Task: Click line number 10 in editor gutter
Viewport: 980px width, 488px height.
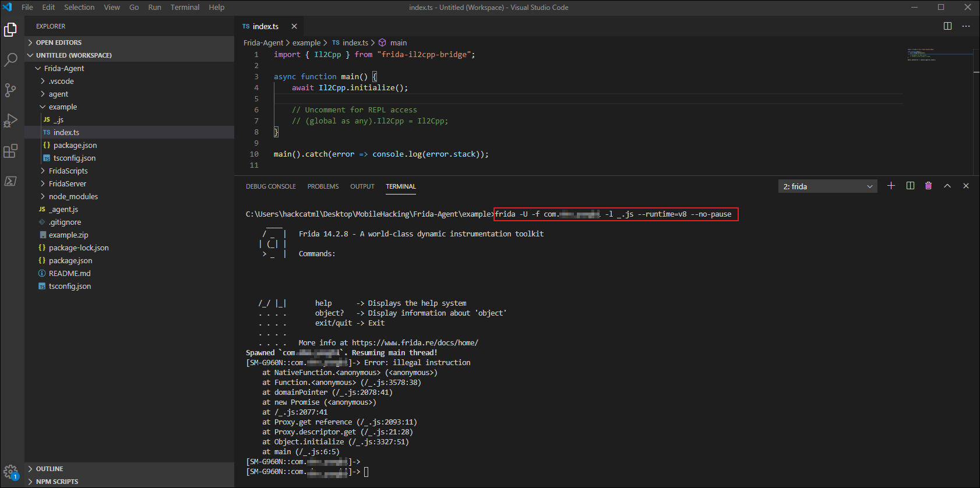Action: pyautogui.click(x=255, y=154)
